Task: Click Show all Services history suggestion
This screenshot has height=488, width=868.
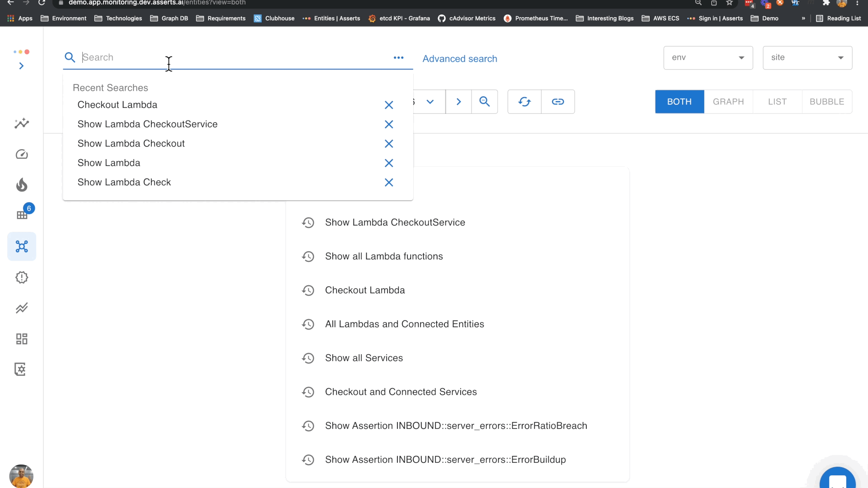Action: [363, 358]
